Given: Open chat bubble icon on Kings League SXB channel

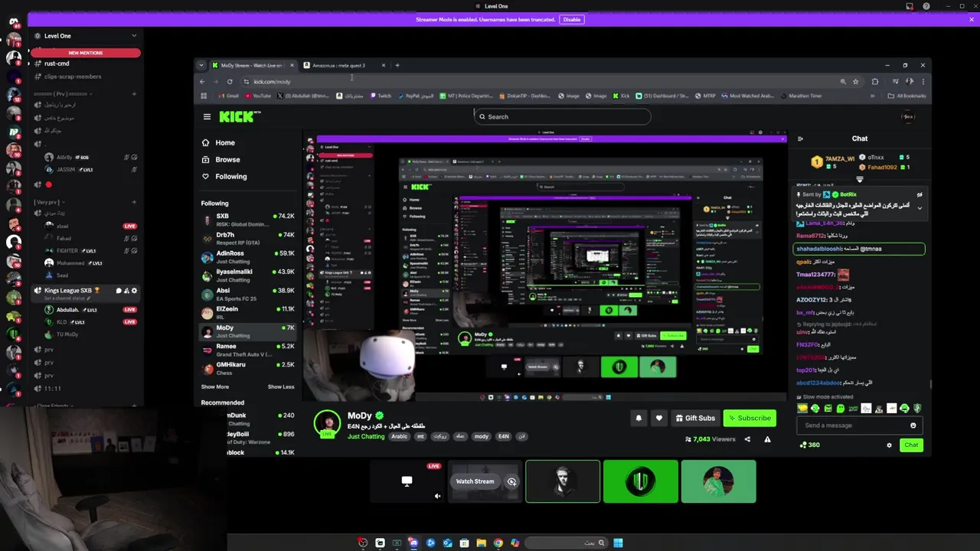Looking at the screenshot, I should tap(118, 291).
